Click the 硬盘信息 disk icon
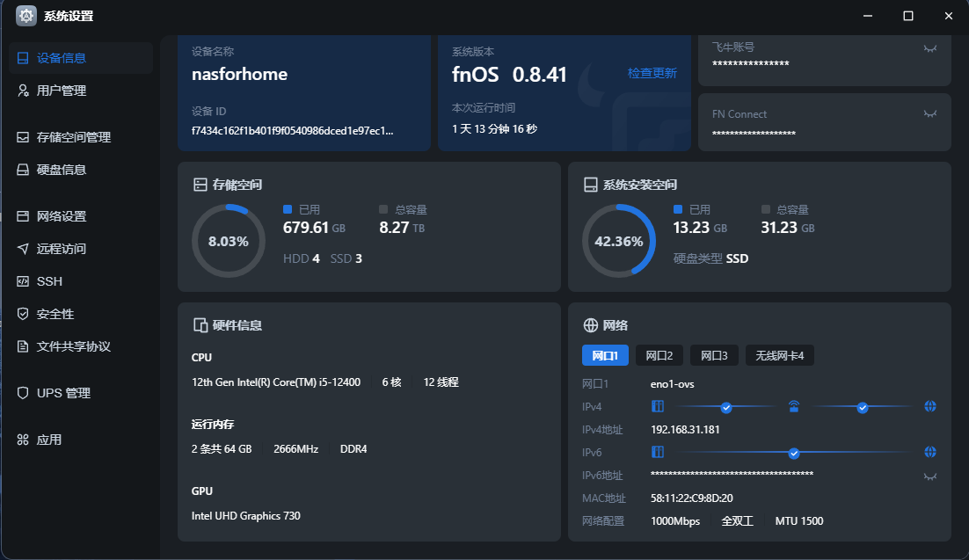The width and height of the screenshot is (969, 560). [23, 170]
